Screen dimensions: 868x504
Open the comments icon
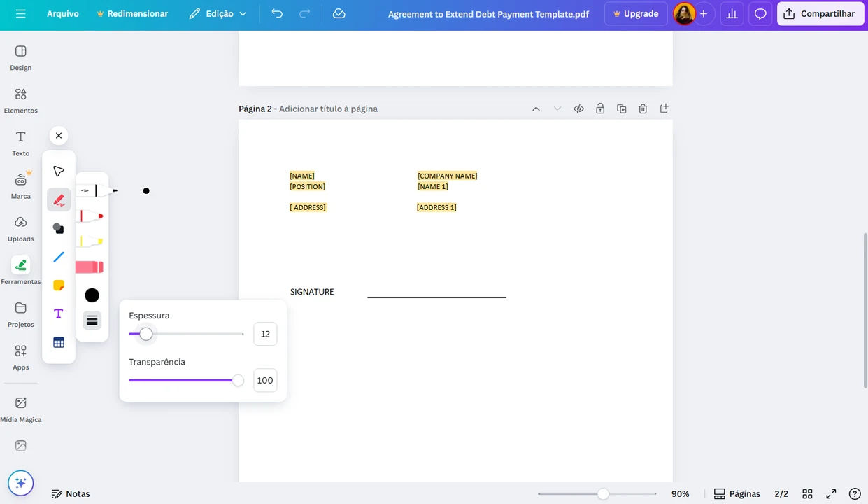pos(760,14)
